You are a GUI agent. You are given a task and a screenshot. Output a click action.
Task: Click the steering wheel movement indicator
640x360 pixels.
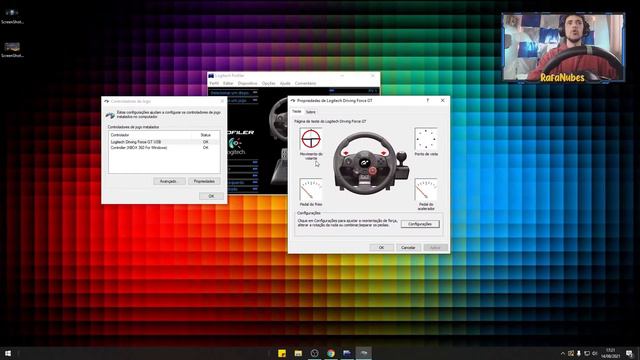[311, 139]
